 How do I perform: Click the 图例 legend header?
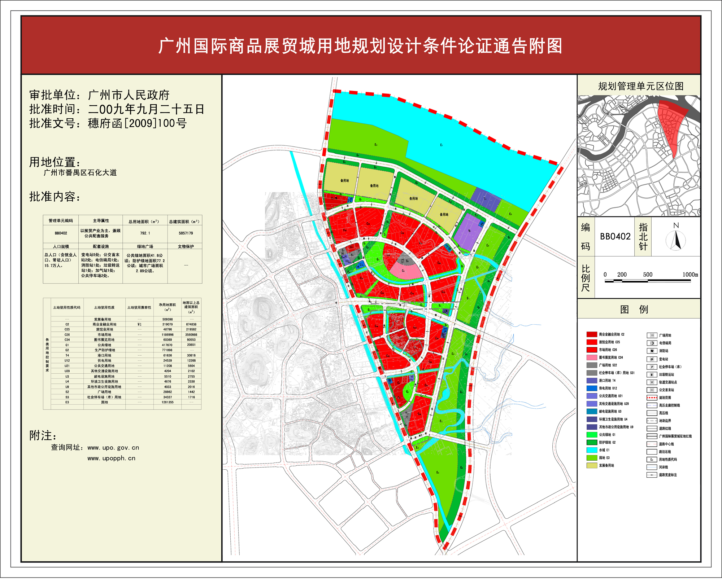pos(634,309)
